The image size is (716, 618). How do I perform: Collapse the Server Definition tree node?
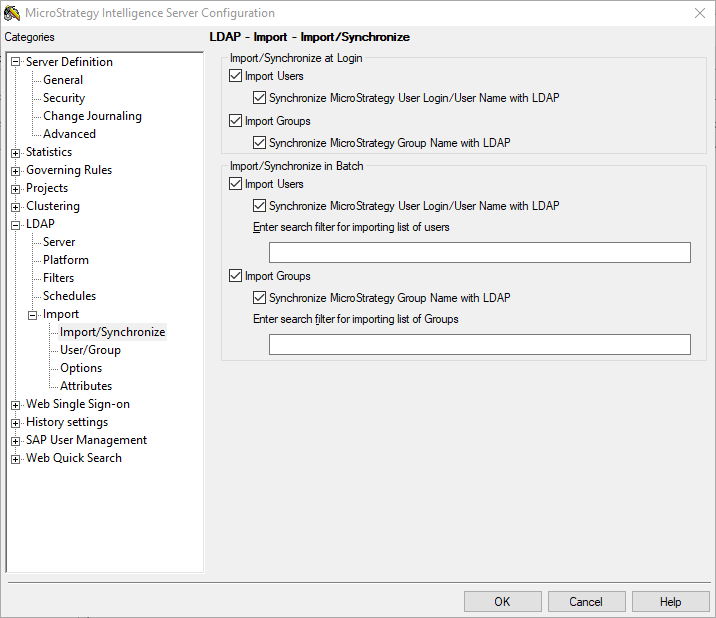(16, 62)
